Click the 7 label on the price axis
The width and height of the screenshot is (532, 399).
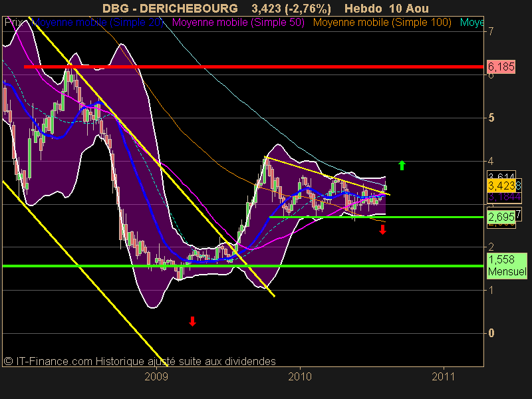pos(491,31)
